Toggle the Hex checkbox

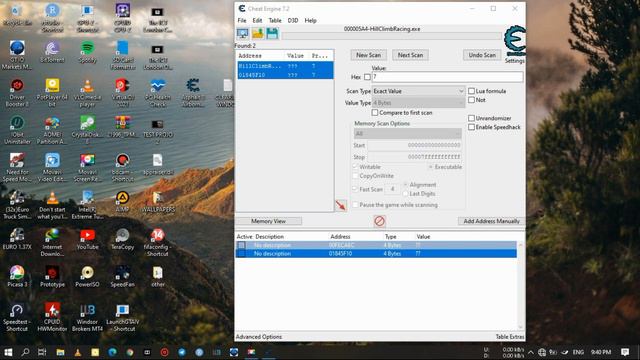click(x=367, y=77)
